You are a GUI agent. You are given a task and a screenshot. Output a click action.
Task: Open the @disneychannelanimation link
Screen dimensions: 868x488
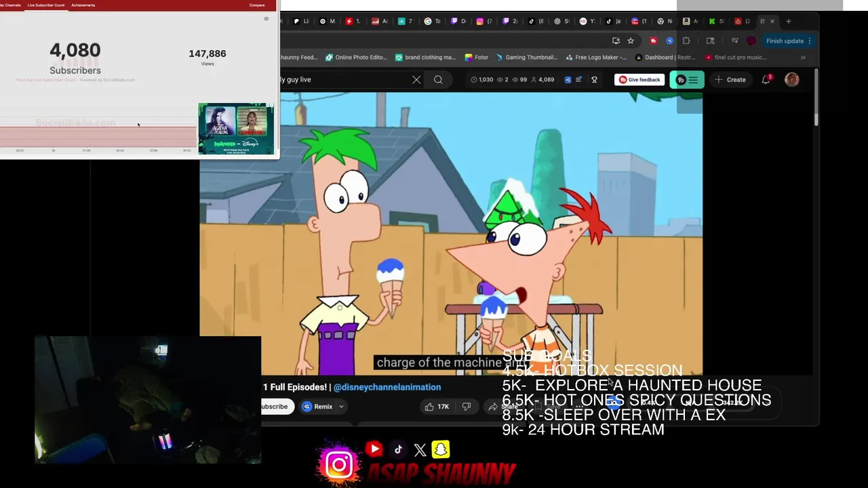[x=387, y=387]
